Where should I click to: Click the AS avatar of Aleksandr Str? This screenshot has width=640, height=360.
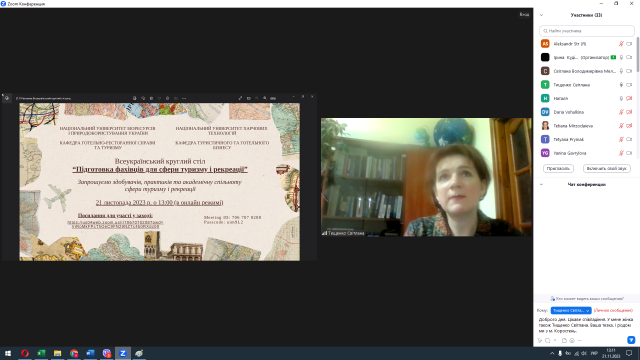[x=545, y=44]
